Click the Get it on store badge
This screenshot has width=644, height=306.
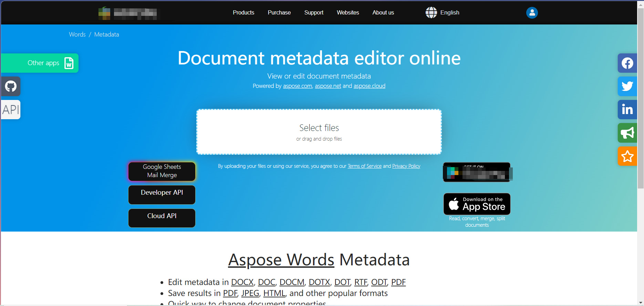(x=477, y=172)
